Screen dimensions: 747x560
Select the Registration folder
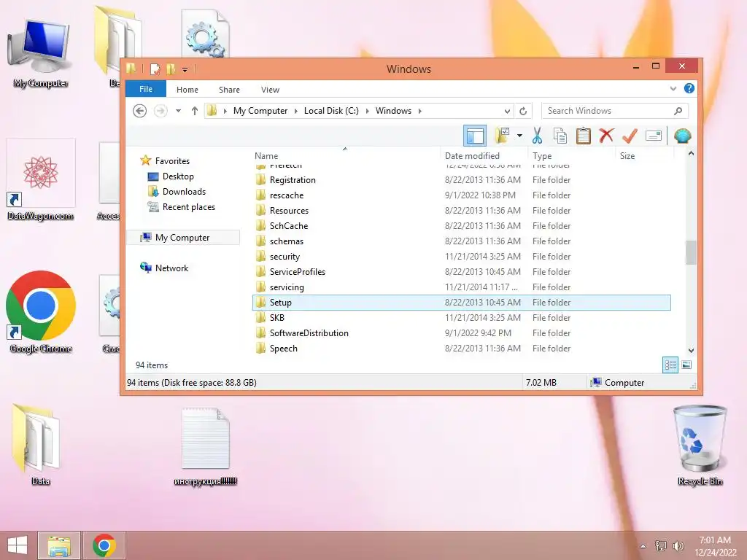pyautogui.click(x=462, y=180)
